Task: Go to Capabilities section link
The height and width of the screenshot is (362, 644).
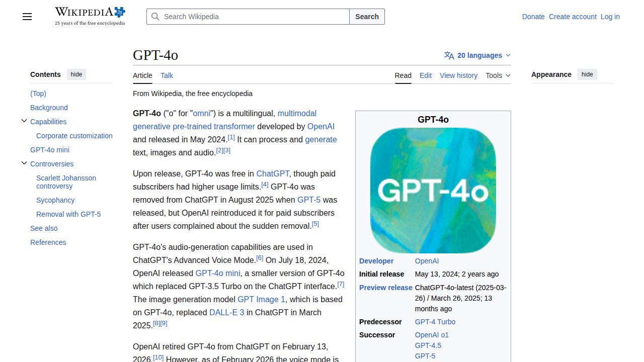Action: tap(48, 122)
